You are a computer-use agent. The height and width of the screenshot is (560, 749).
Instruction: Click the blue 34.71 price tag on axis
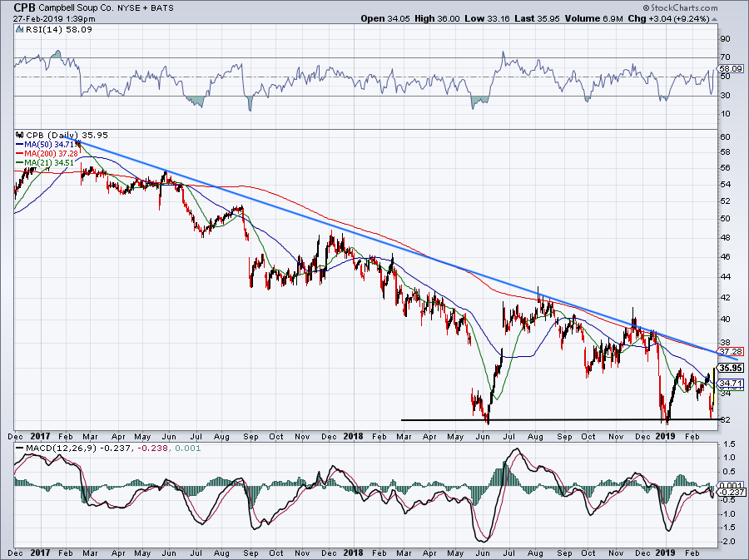731,383
